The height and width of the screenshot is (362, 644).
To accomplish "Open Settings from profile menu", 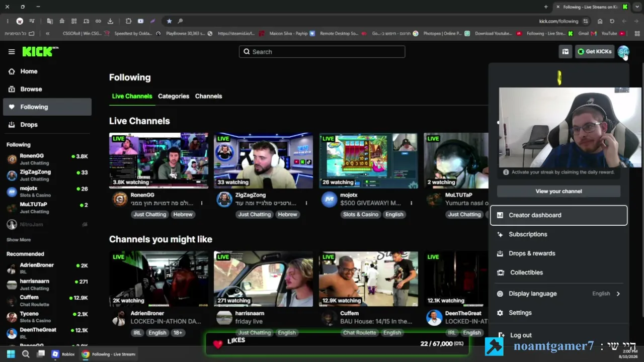I will point(558,313).
